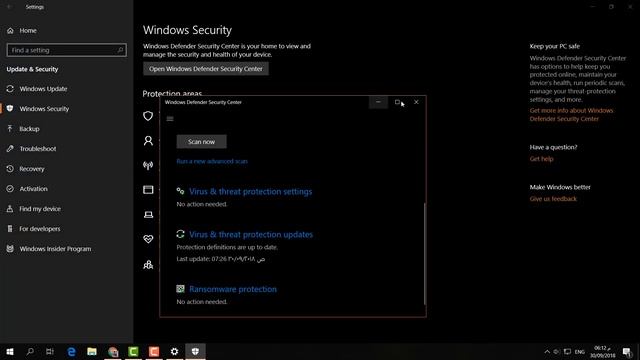The image size is (640, 360).
Task: Open Task View from the taskbar
Action: (x=50, y=351)
